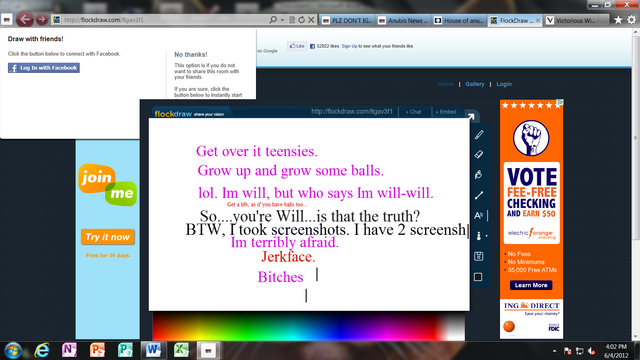Screen dimensions: 640x360
Task: Open the browser settings gear
Action: click(631, 20)
